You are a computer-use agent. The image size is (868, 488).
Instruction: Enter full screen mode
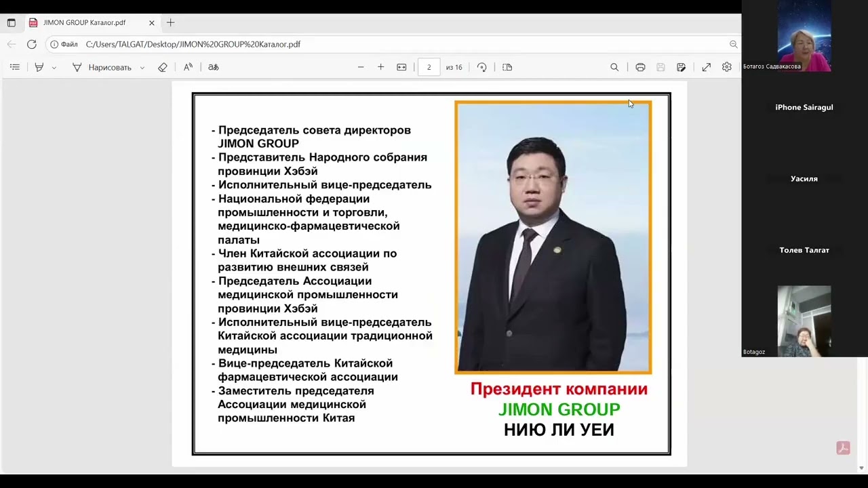(x=706, y=67)
